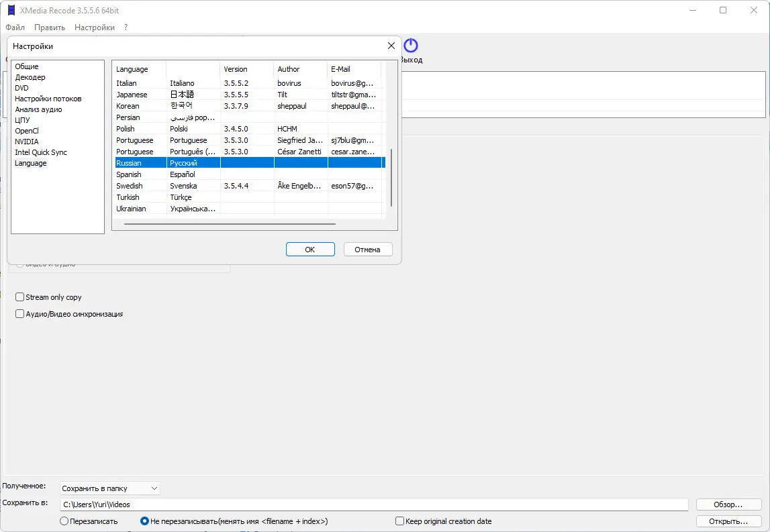
Task: Select the Spanish language row
Action: click(x=248, y=174)
